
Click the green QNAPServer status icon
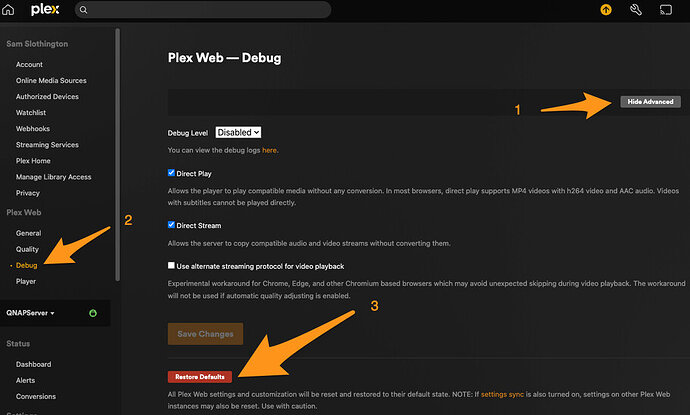(x=93, y=313)
